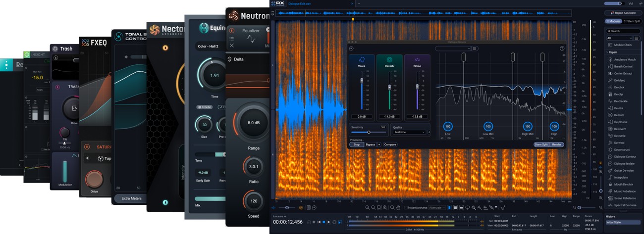Switch to the Stem Split tab
Screen dimensions: 644x234
coord(632,21)
